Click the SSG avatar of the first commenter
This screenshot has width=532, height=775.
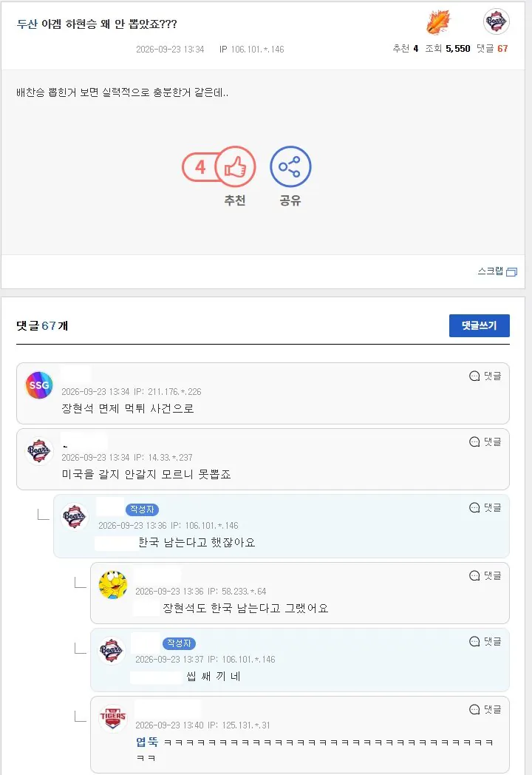39,385
